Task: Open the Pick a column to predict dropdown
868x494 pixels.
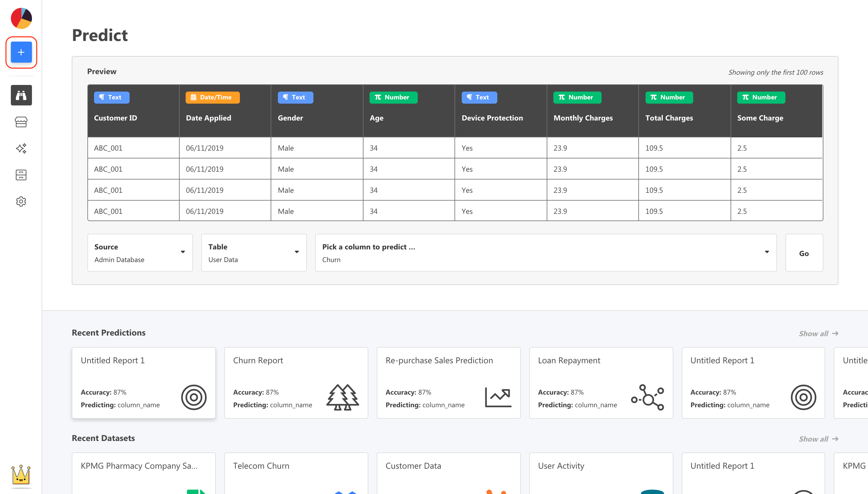Action: pos(546,252)
